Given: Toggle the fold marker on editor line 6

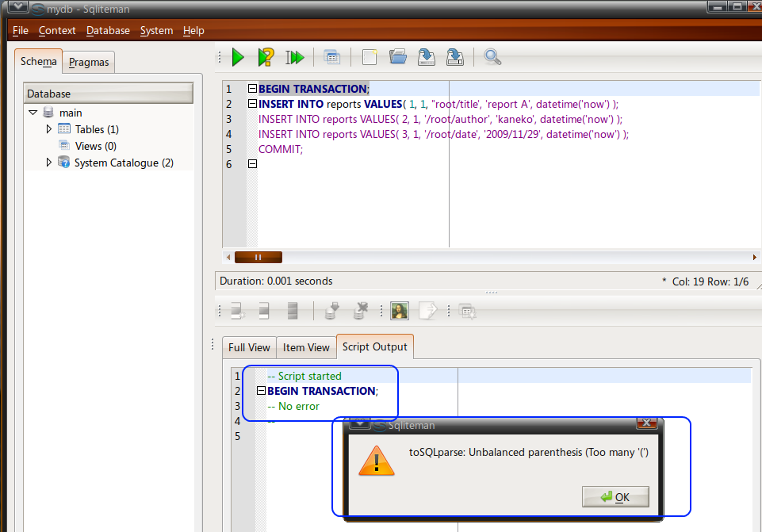Looking at the screenshot, I should [252, 164].
